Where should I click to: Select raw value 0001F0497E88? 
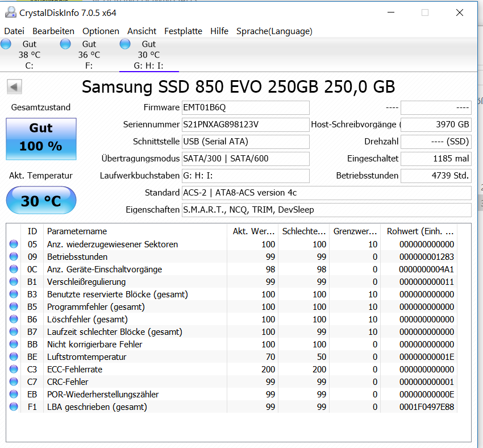(x=427, y=407)
